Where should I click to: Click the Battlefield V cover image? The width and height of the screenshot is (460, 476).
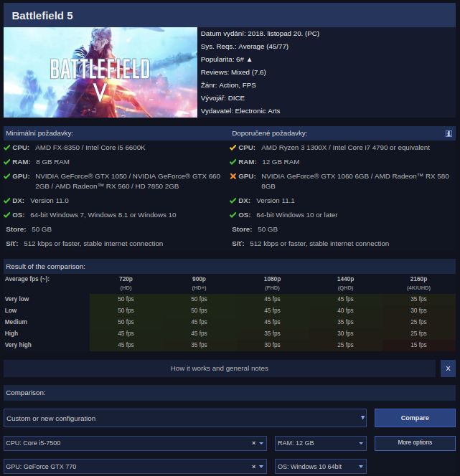(x=100, y=72)
